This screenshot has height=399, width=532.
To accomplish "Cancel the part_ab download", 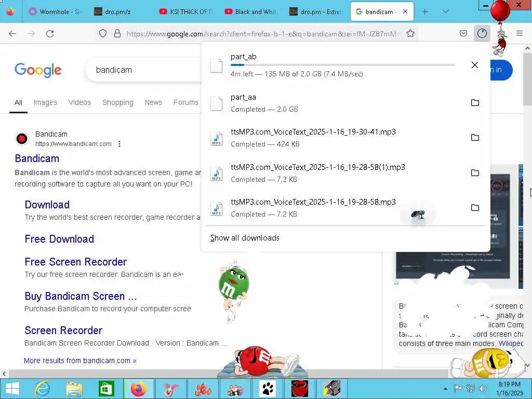I will [x=475, y=65].
